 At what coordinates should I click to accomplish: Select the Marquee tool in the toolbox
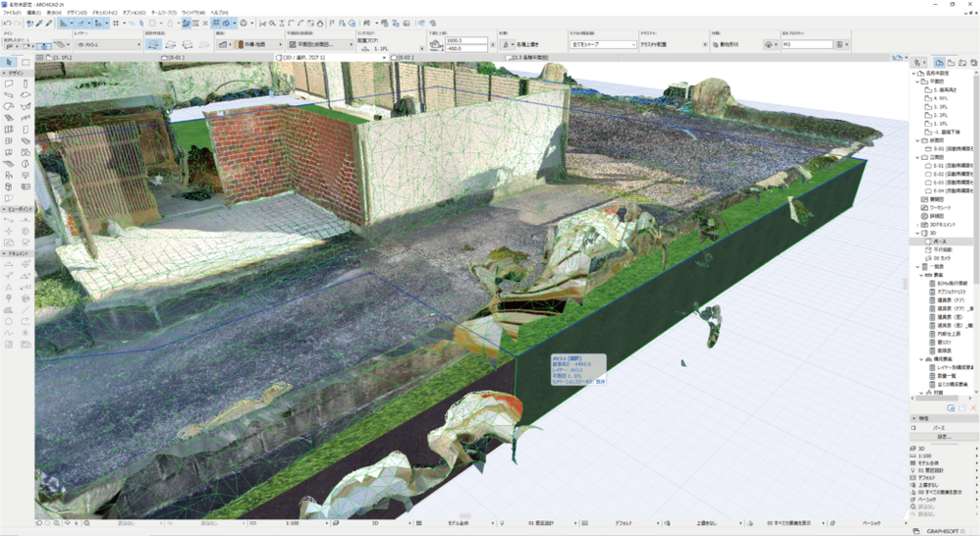click(x=26, y=63)
